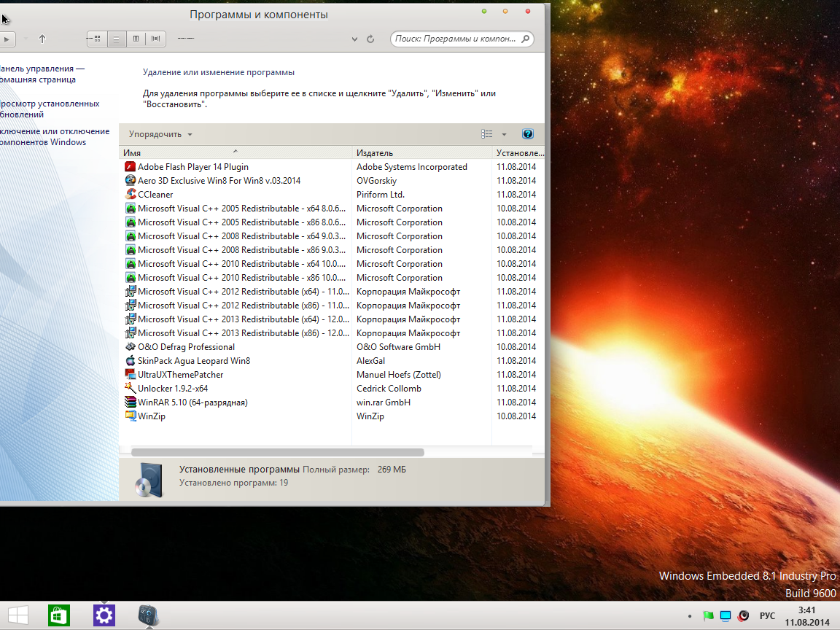
Task: Click the change view list icon
Action: click(486, 134)
